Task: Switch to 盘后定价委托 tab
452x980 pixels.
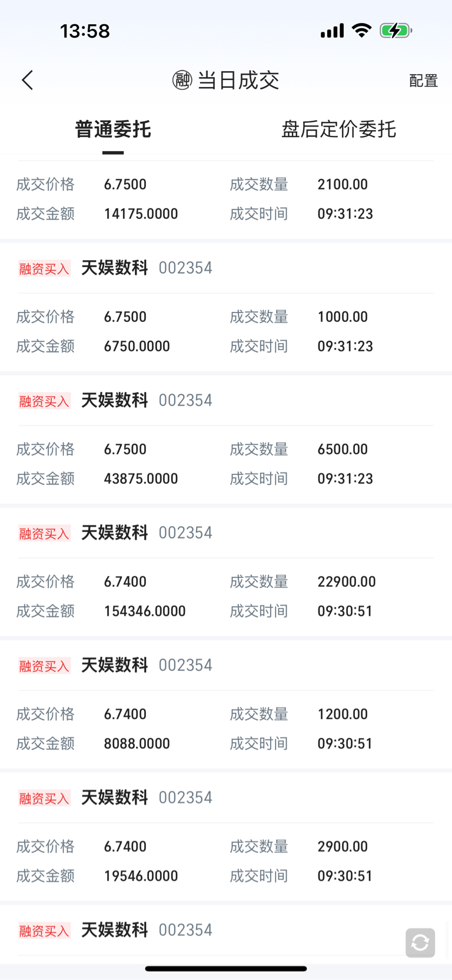Action: 338,129
